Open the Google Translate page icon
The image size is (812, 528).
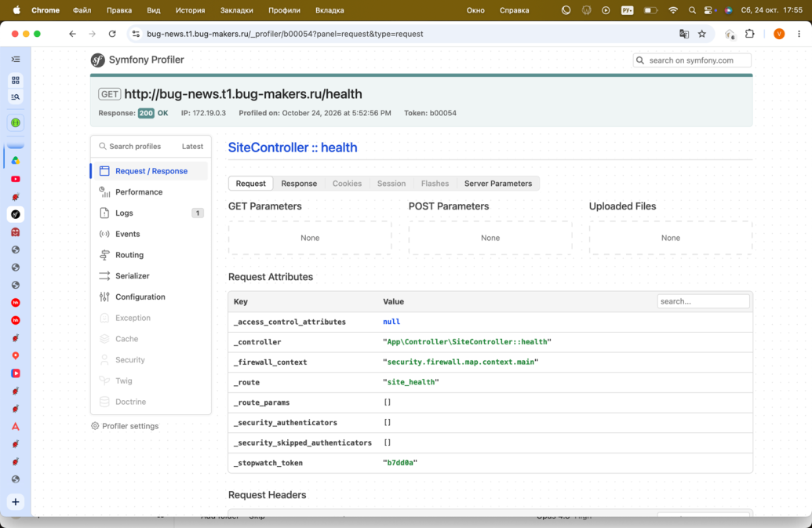click(684, 34)
